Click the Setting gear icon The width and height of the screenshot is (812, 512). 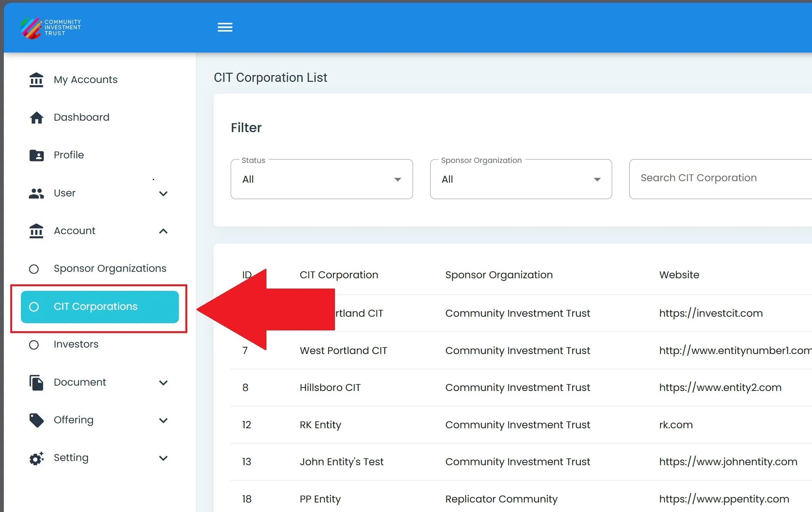click(x=36, y=458)
